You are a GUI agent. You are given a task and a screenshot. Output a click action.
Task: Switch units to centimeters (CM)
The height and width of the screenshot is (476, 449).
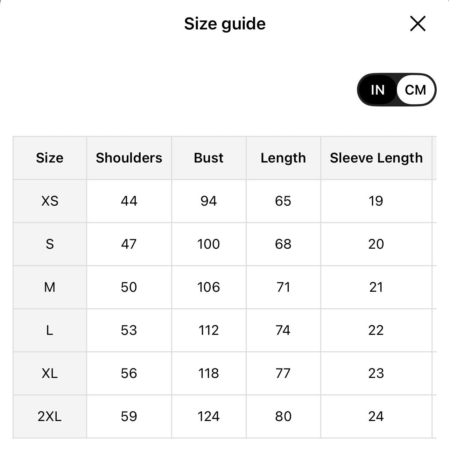click(415, 90)
